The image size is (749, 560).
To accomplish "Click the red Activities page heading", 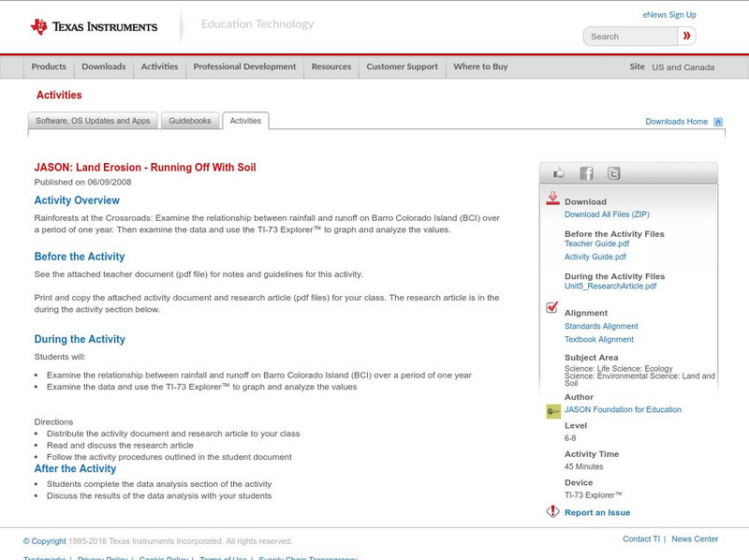I will point(59,96).
